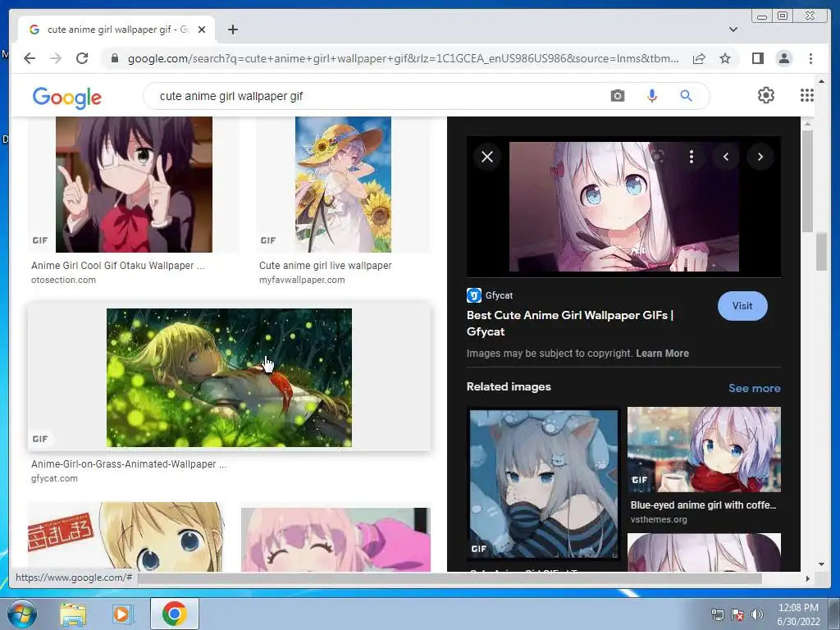Open the large preview anime image

tap(623, 207)
